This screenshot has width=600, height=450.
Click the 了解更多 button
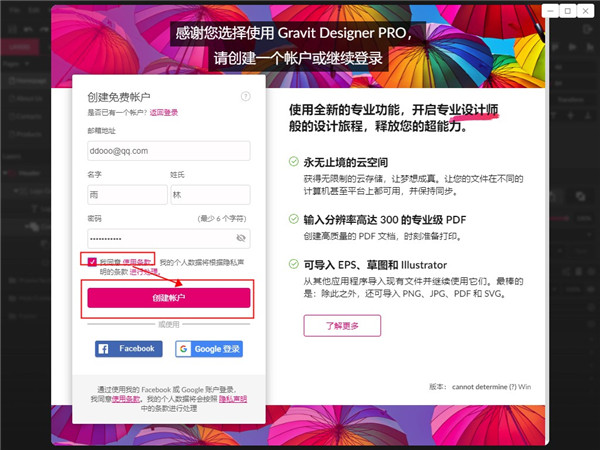coord(342,326)
